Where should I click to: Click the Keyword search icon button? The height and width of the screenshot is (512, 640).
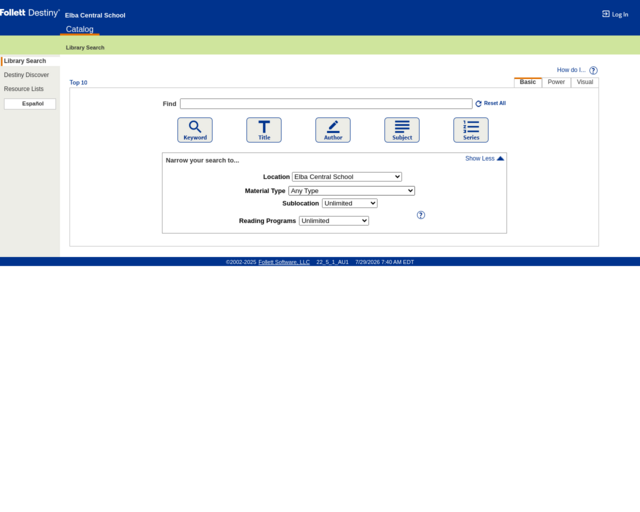pyautogui.click(x=195, y=130)
